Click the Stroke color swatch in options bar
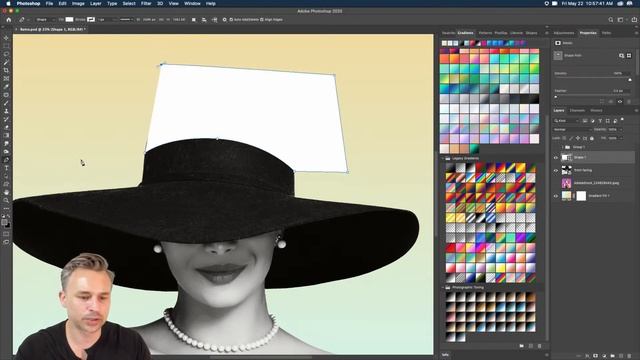The width and height of the screenshot is (640, 360). pyautogui.click(x=91, y=20)
